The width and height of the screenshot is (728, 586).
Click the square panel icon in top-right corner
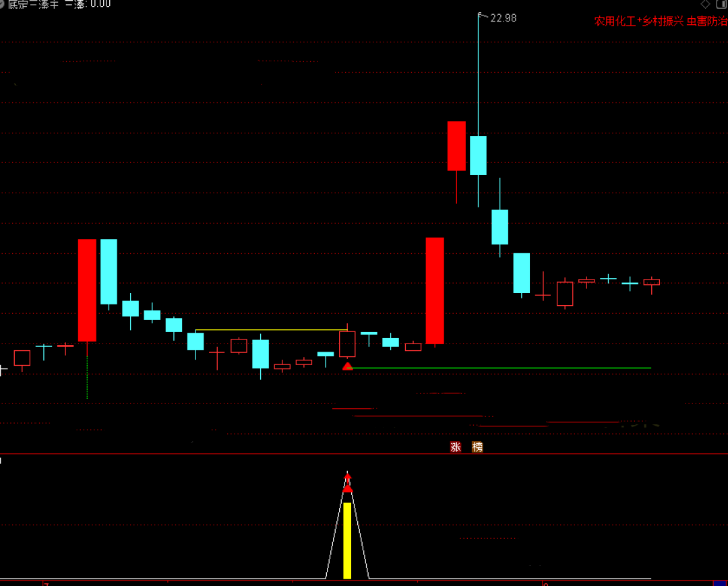click(721, 4)
